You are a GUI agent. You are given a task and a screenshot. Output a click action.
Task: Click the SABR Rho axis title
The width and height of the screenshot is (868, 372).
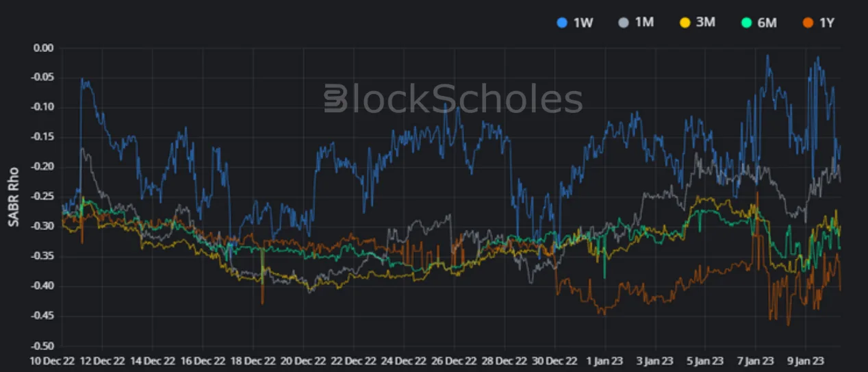(x=14, y=198)
